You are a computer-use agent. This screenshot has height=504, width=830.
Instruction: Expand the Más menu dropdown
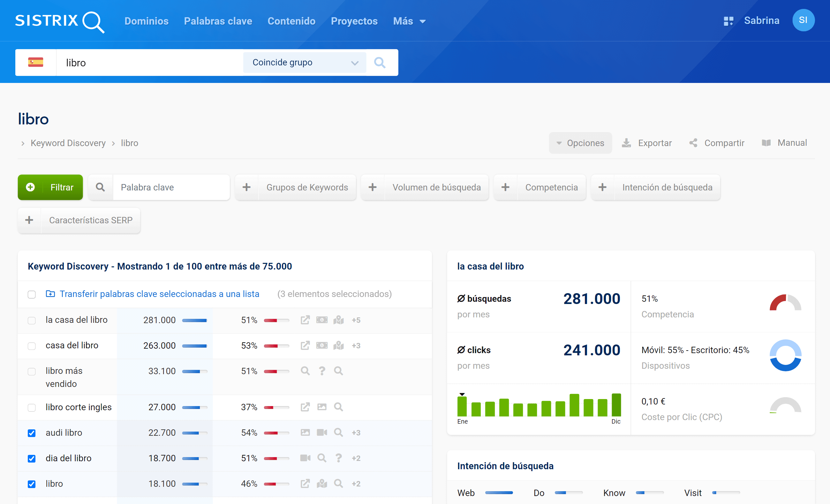pos(409,21)
